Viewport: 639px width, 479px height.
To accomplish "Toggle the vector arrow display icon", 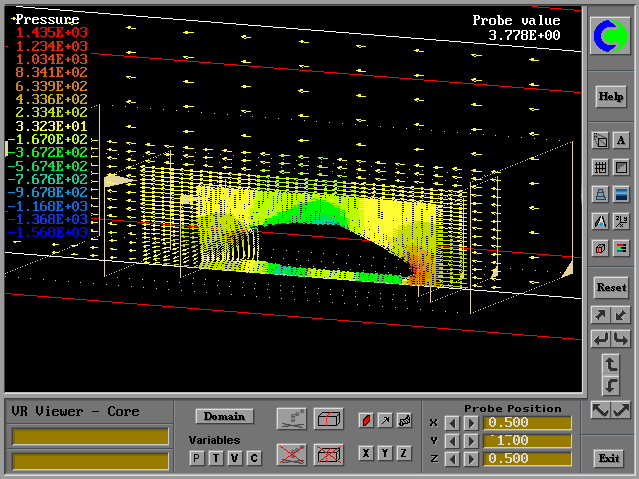I will [385, 420].
